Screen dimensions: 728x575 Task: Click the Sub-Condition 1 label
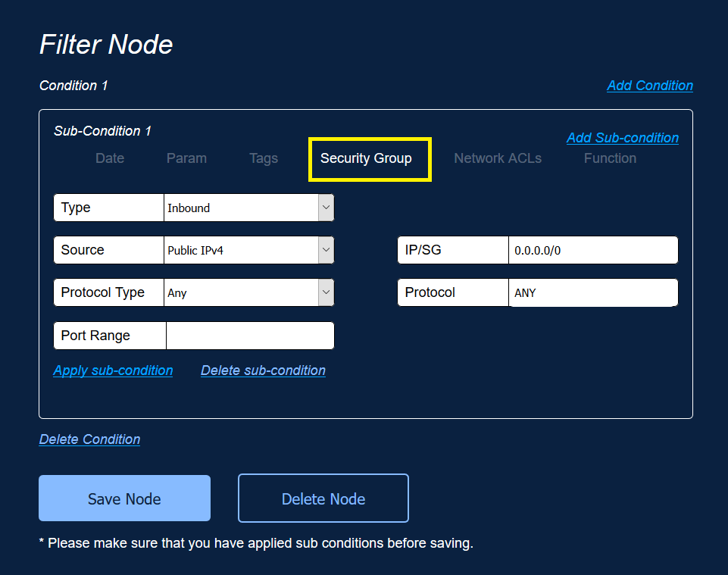tap(102, 131)
